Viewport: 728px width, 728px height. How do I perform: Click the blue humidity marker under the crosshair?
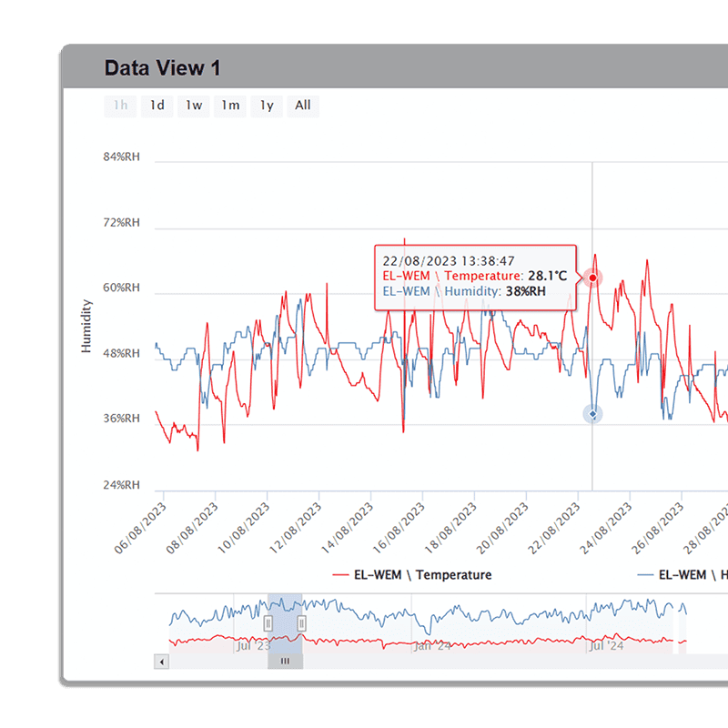pos(592,414)
